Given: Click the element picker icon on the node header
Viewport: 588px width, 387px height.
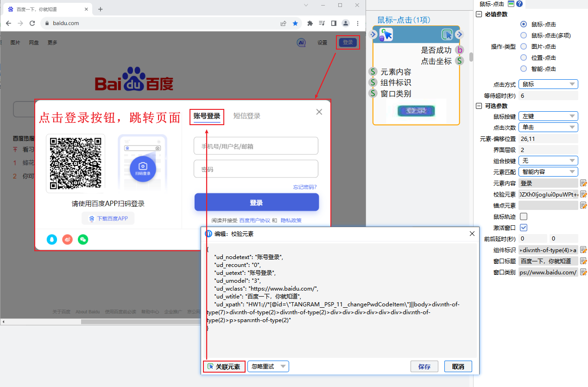Looking at the screenshot, I should [x=447, y=34].
